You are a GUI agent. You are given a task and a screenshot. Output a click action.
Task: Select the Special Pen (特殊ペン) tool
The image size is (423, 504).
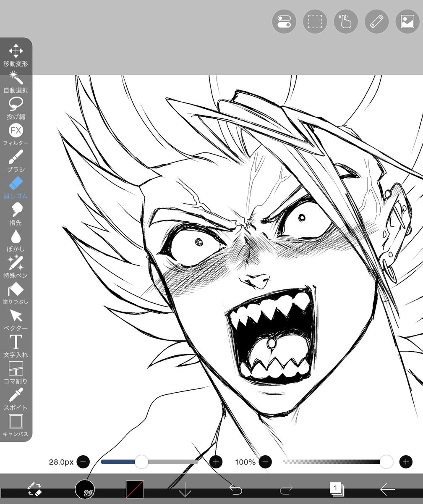pyautogui.click(x=16, y=267)
